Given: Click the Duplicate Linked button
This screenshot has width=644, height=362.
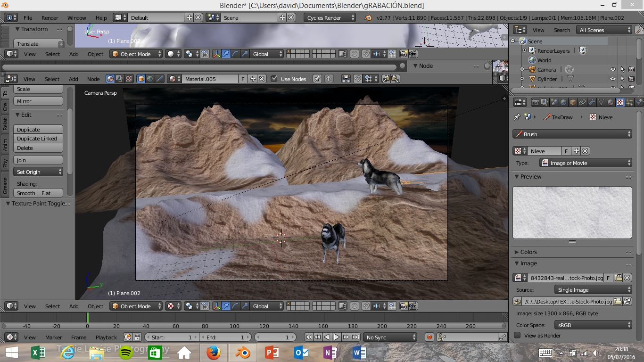Looking at the screenshot, I should click(x=38, y=139).
